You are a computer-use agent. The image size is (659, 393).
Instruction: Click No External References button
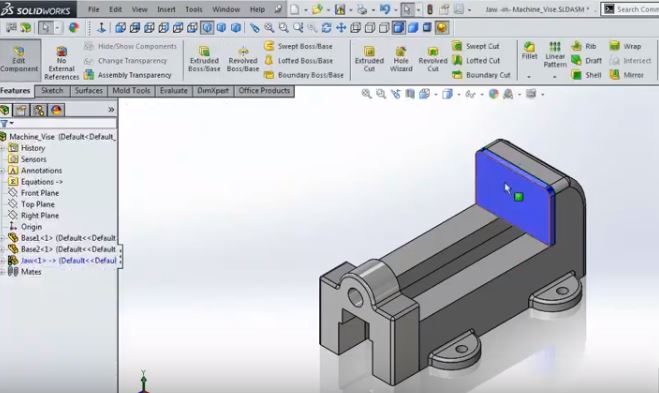(x=61, y=63)
